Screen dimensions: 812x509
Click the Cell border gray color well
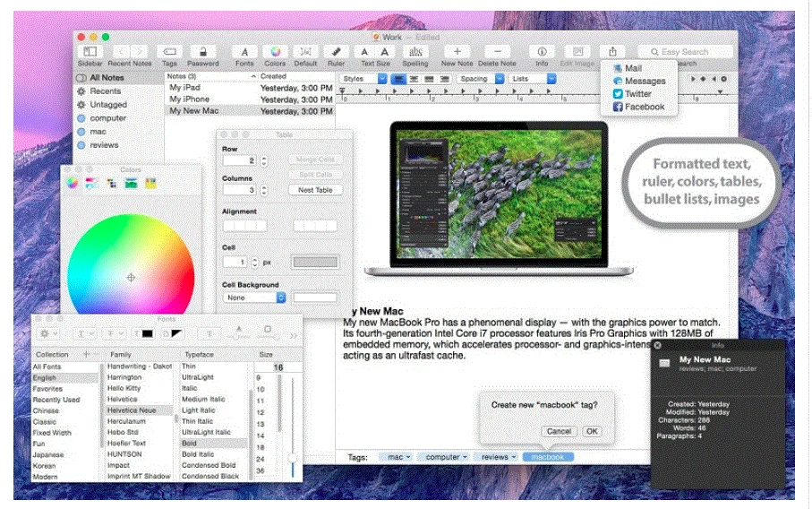(x=315, y=263)
